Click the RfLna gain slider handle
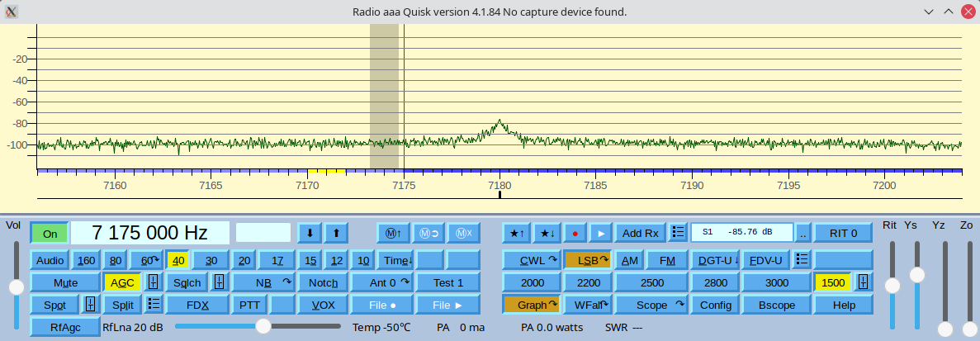The image size is (980, 341). tap(263, 326)
